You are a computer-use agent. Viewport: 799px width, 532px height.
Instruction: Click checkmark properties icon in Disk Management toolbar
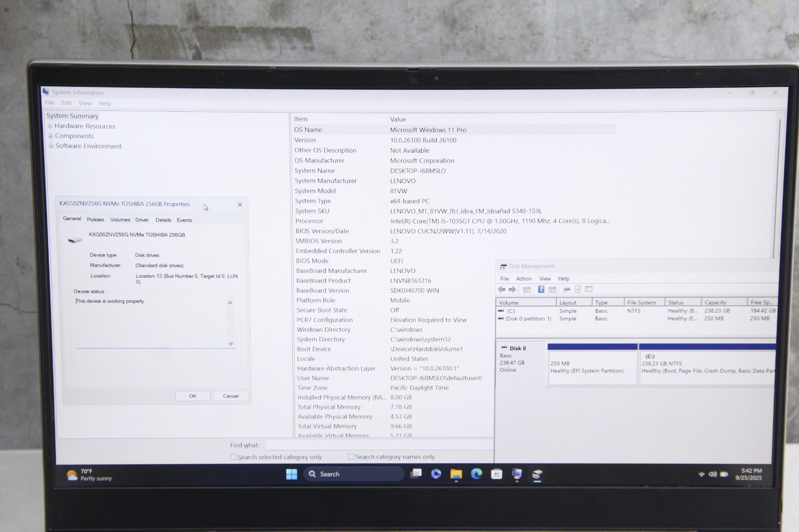click(x=578, y=289)
